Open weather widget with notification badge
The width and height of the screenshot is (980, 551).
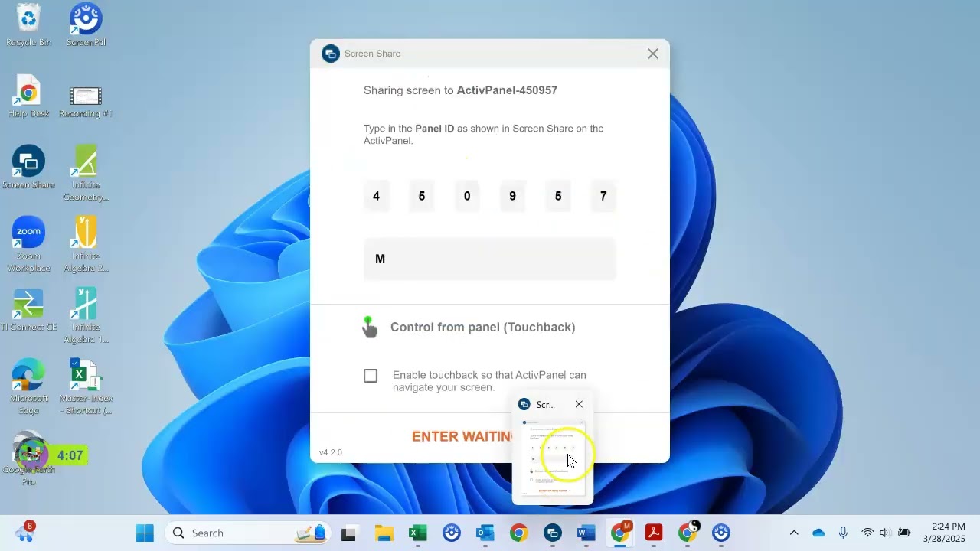tap(24, 532)
